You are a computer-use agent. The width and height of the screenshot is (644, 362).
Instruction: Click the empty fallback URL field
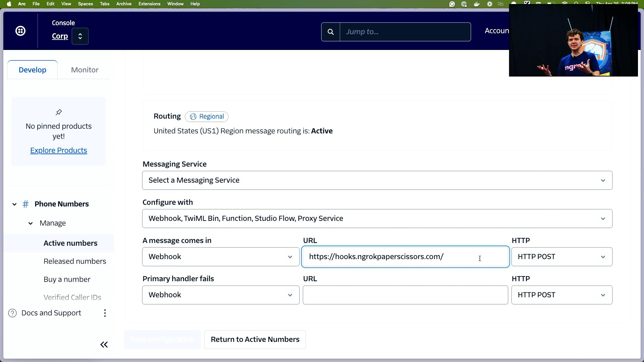coord(406,295)
